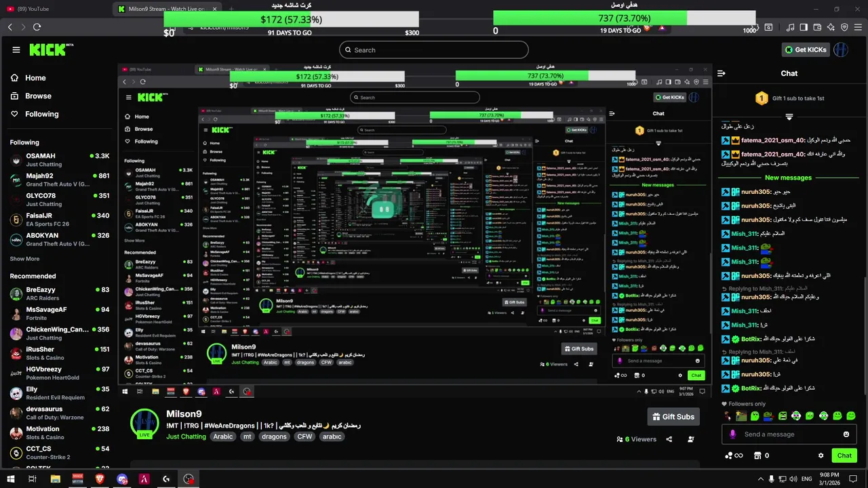Screen dimensions: 868x488
Task: Select the lowercase arabic stream tag
Action: 332,436
